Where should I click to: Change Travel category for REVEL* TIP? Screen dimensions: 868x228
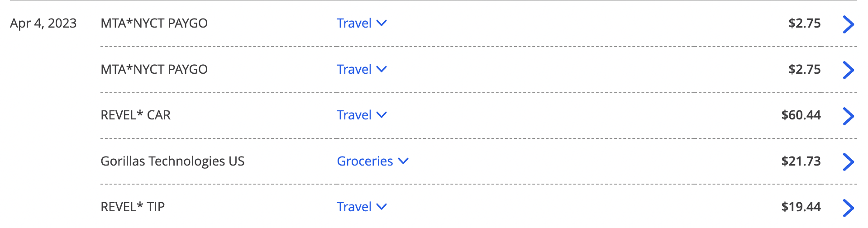tap(362, 207)
